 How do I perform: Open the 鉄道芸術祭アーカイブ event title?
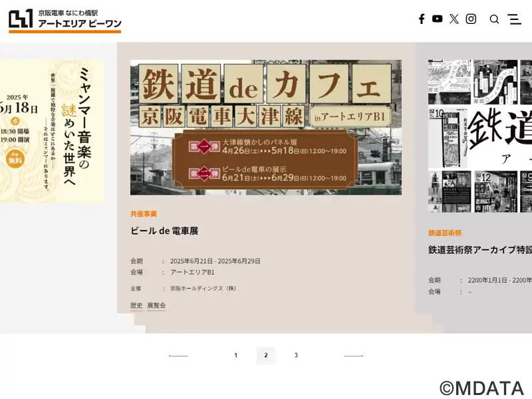[x=480, y=250]
